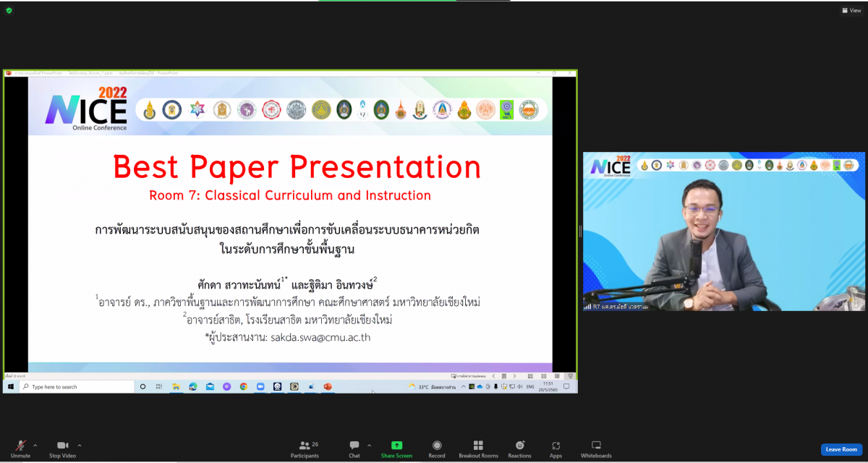Open Microsoft Edge on the shared taskbar

[x=192, y=387]
